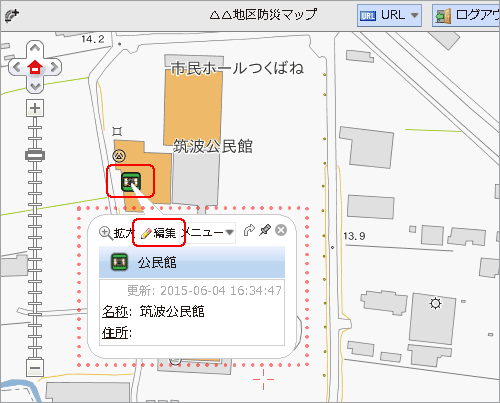
Task: Pin the popup with the pushpin icon
Action: pos(265,230)
